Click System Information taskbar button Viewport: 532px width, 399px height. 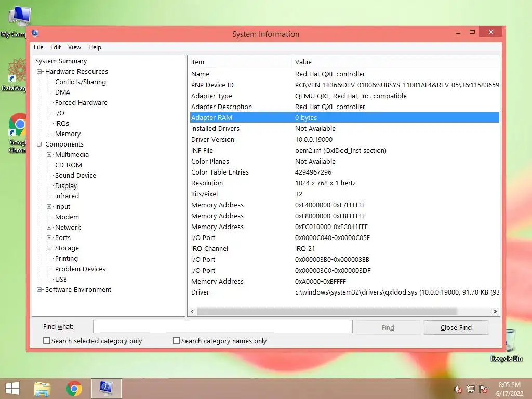[x=106, y=389]
